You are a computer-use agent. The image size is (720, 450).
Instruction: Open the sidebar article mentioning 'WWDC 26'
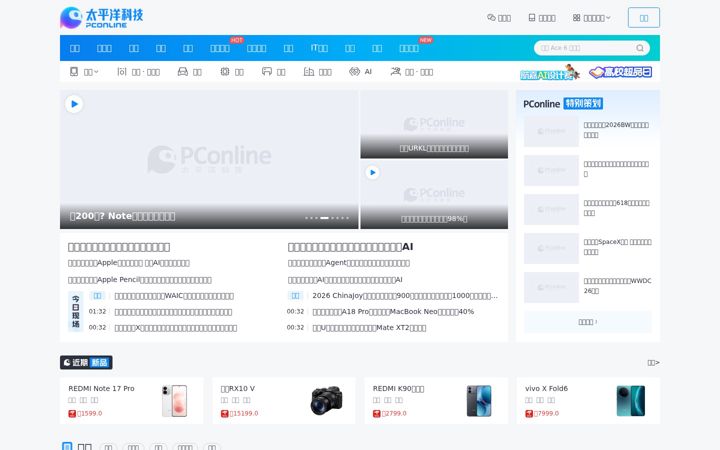click(617, 286)
